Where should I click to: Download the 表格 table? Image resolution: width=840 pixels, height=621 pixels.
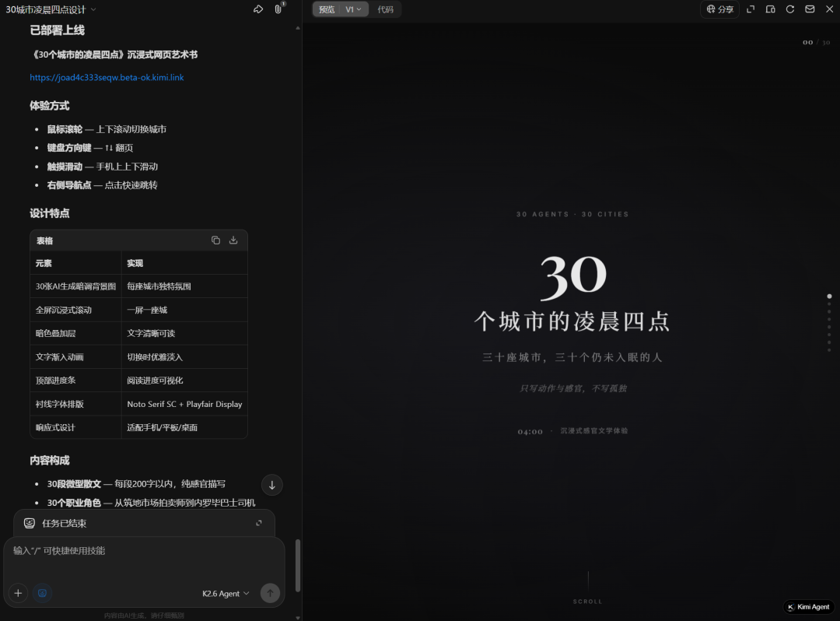pos(233,240)
